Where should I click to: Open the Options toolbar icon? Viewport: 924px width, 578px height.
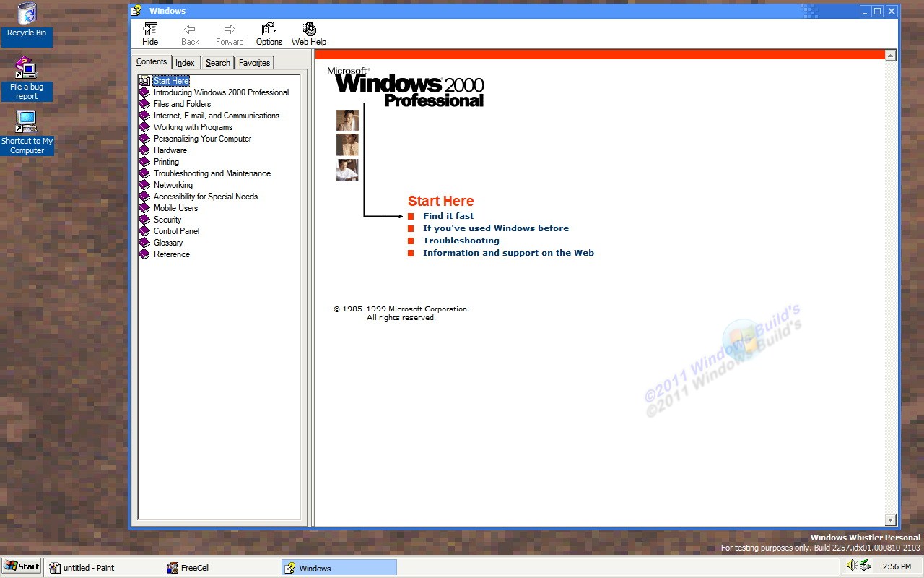click(x=269, y=29)
